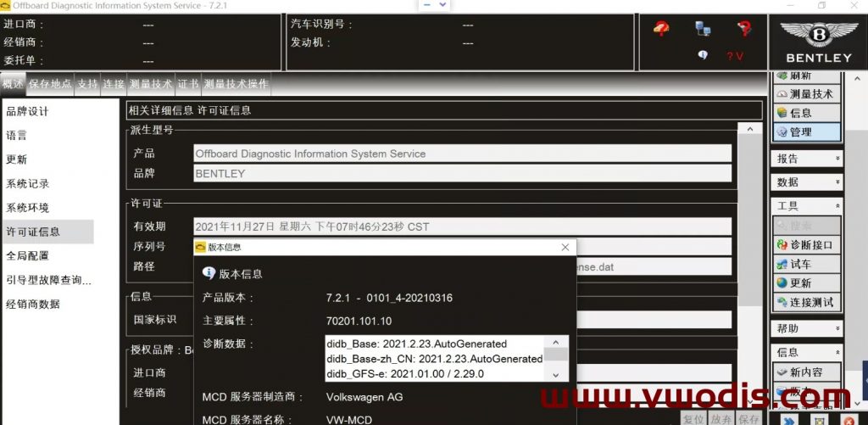Click the 诊断数据 list scroll down arrow

tap(556, 375)
